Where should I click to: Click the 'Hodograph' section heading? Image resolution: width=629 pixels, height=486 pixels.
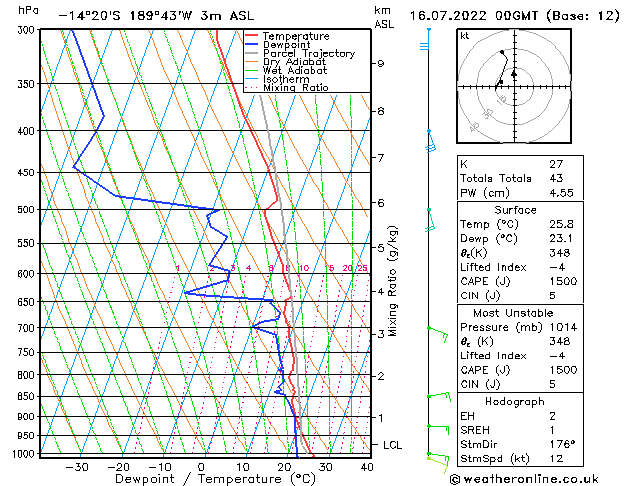coord(515,402)
